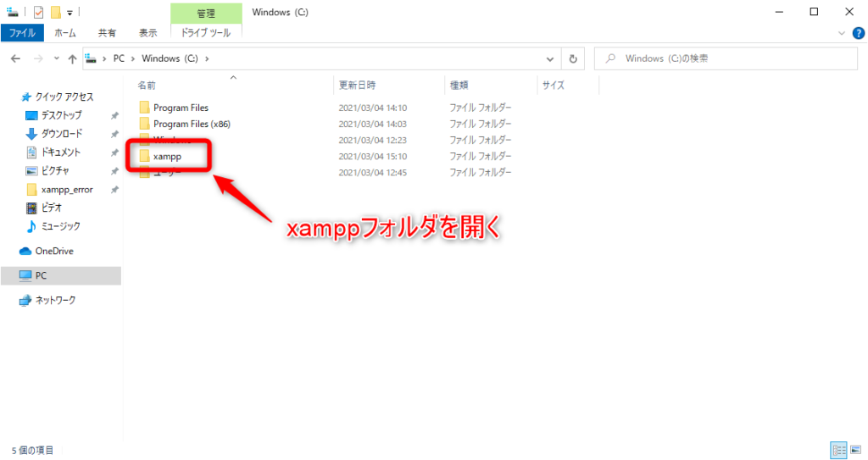Click the Windows (C:) breadcrumb segment
Image resolution: width=868 pixels, height=460 pixels.
click(170, 58)
